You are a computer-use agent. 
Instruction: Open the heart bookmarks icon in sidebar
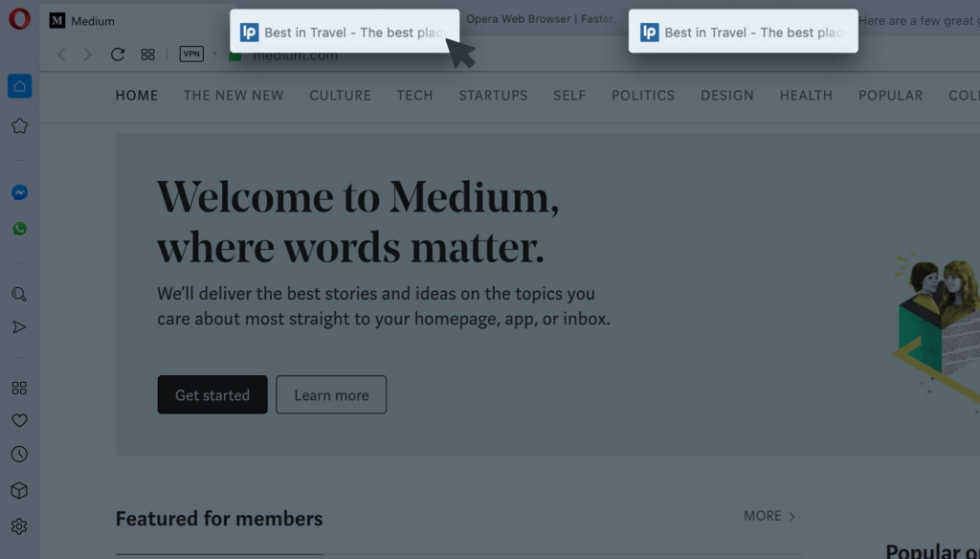[19, 420]
